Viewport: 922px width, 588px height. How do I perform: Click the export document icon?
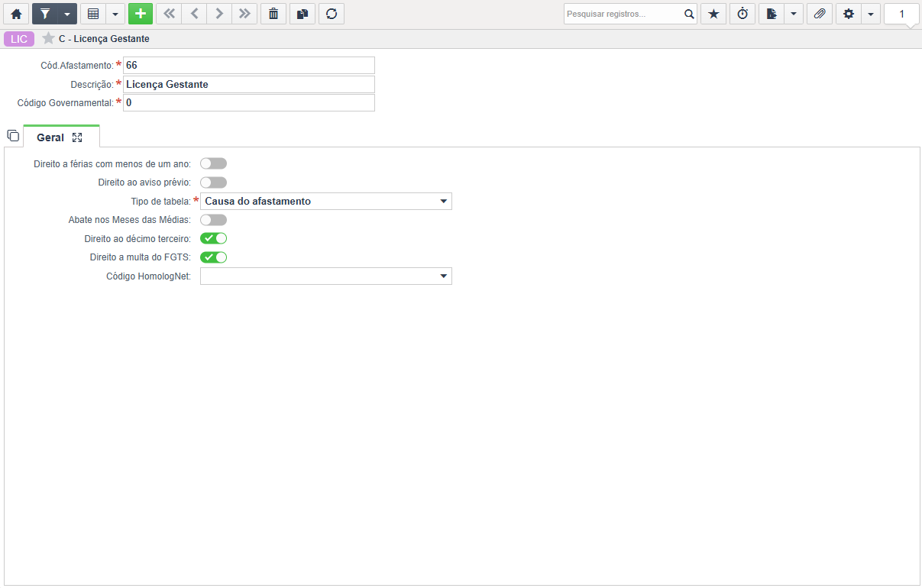(772, 14)
